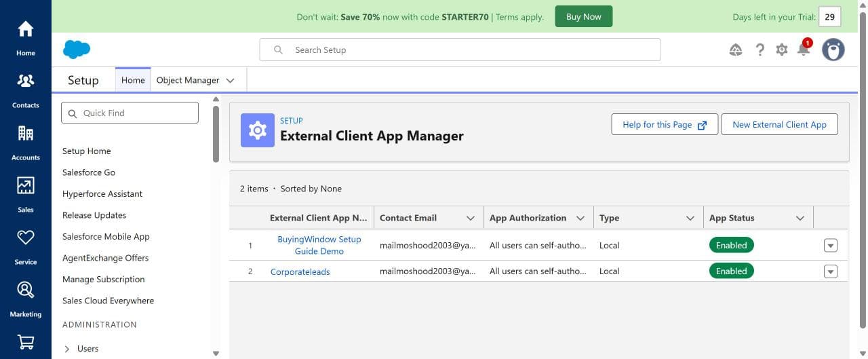The width and height of the screenshot is (868, 359).
Task: Click New External Client App button
Action: tap(780, 125)
